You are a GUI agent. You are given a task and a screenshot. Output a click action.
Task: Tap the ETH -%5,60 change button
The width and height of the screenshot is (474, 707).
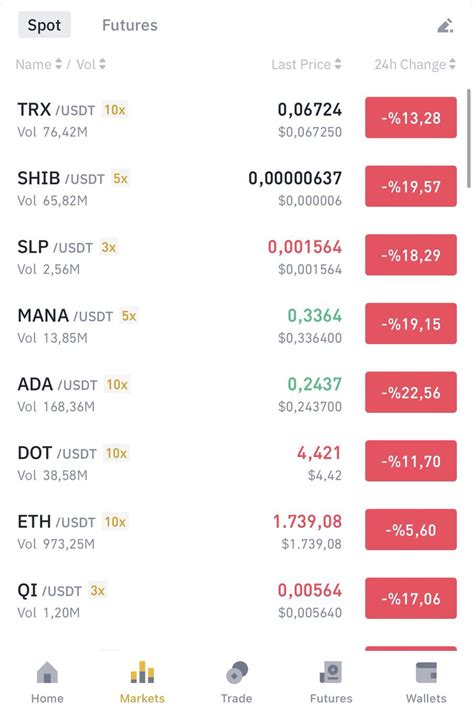(x=411, y=529)
